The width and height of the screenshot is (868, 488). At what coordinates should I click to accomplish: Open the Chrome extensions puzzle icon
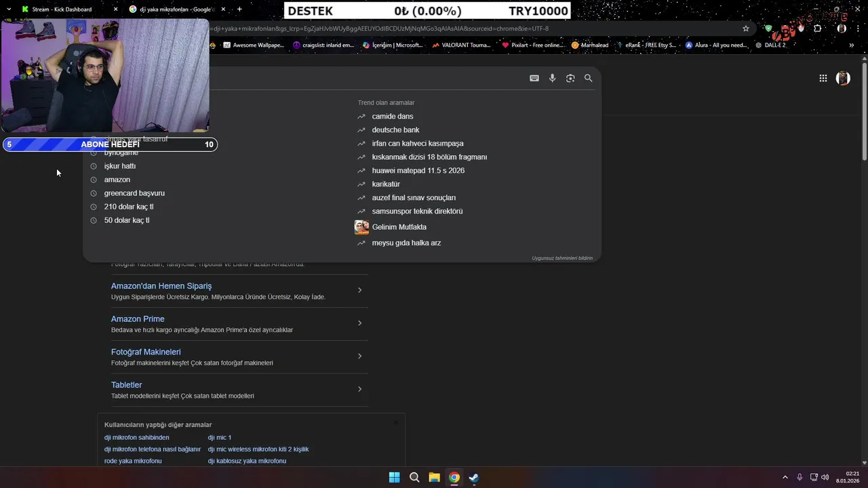point(818,28)
